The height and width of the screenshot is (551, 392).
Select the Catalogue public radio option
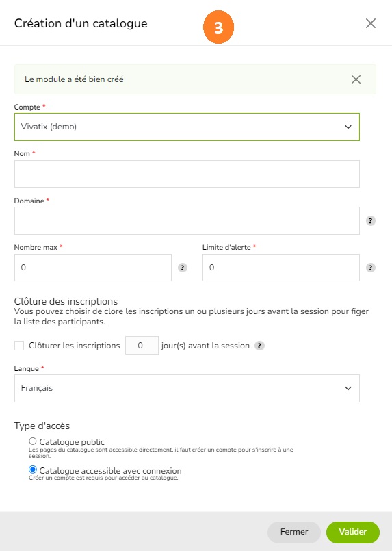point(33,441)
